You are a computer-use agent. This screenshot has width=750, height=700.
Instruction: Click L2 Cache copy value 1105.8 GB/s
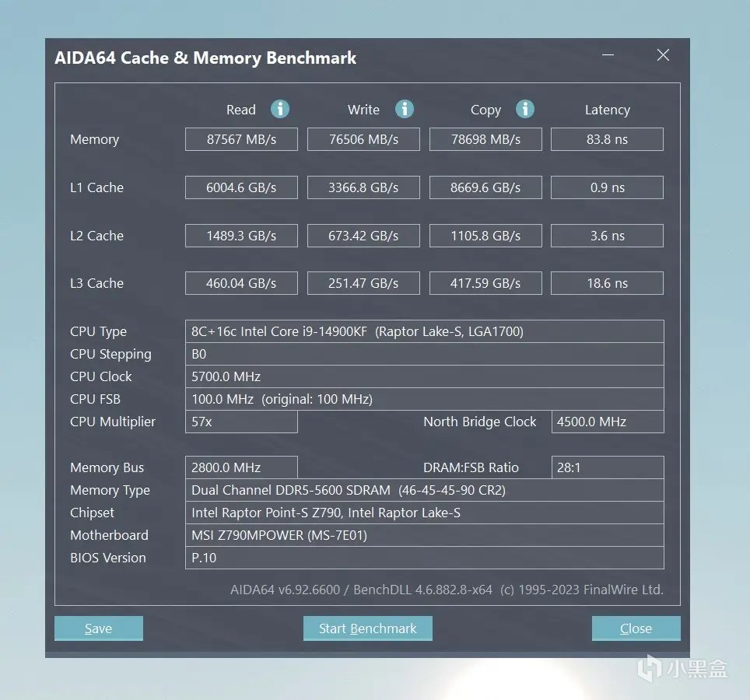485,236
